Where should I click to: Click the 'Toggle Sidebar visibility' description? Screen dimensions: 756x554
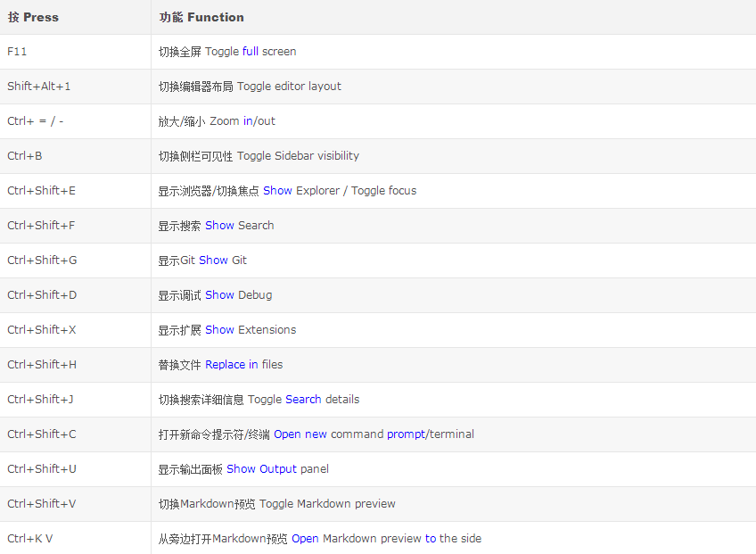click(298, 156)
